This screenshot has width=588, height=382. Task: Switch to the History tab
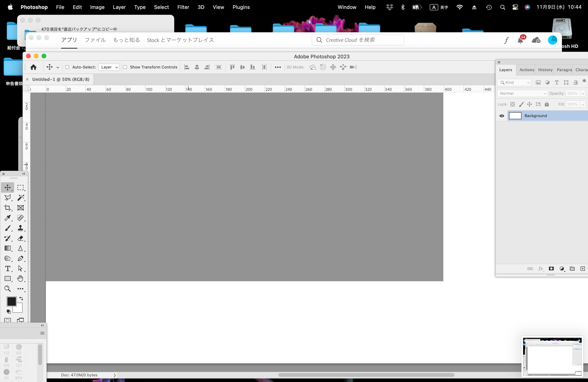click(x=545, y=70)
